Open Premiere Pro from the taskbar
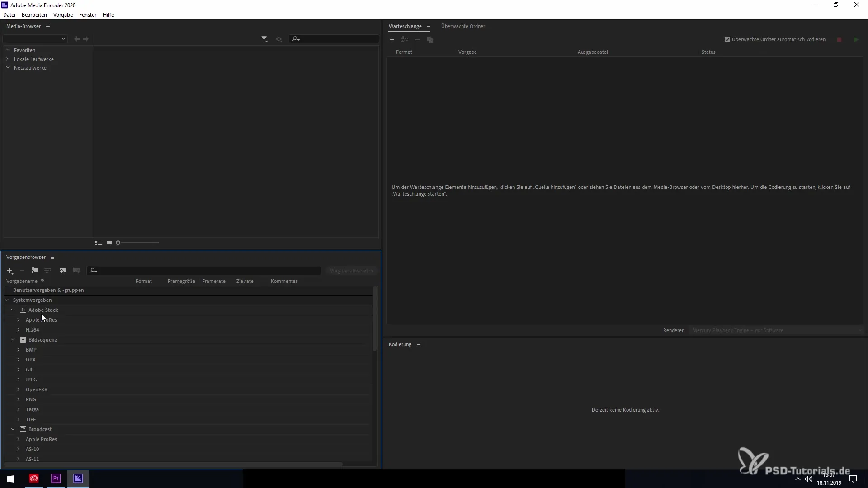868x488 pixels. (56, 479)
